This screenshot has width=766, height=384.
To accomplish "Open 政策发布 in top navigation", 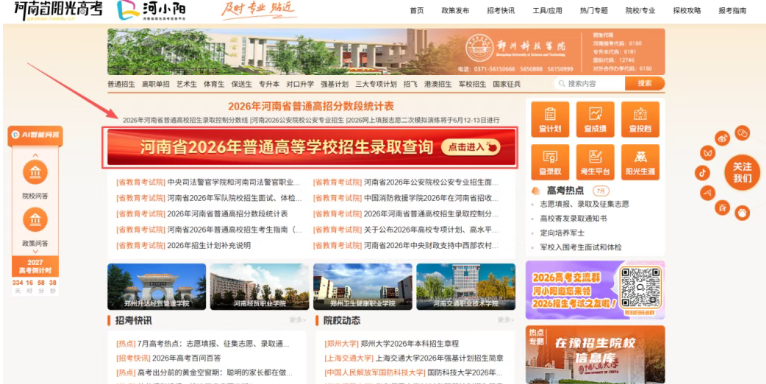I will click(455, 10).
